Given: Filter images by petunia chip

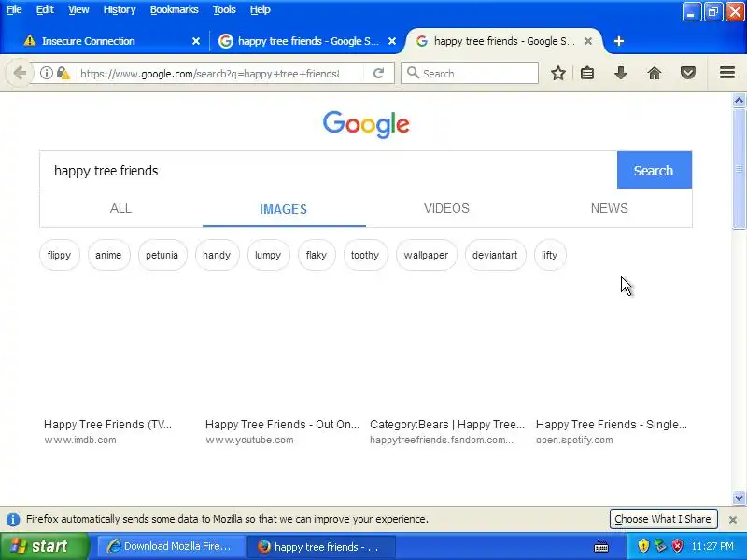Looking at the screenshot, I should pyautogui.click(x=162, y=255).
